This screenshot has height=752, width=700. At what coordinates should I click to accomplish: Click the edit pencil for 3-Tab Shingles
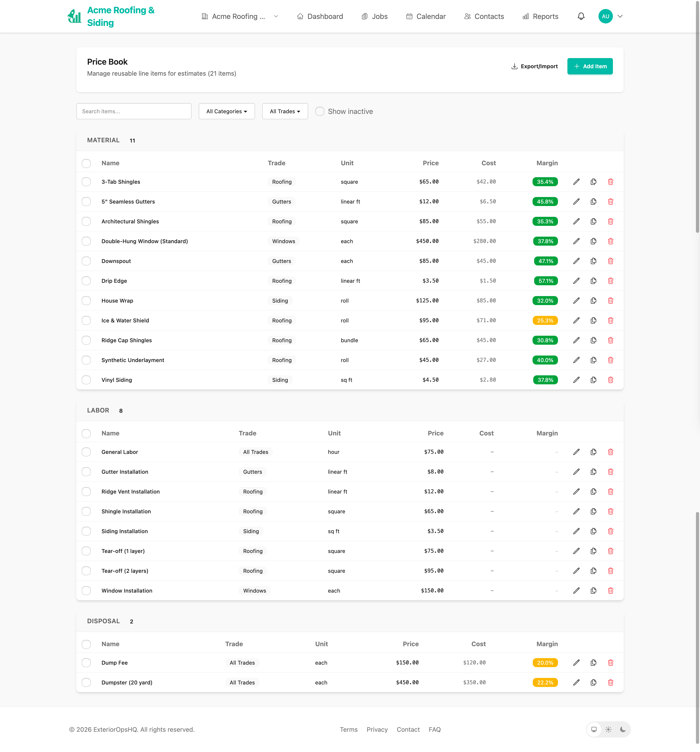click(x=576, y=182)
